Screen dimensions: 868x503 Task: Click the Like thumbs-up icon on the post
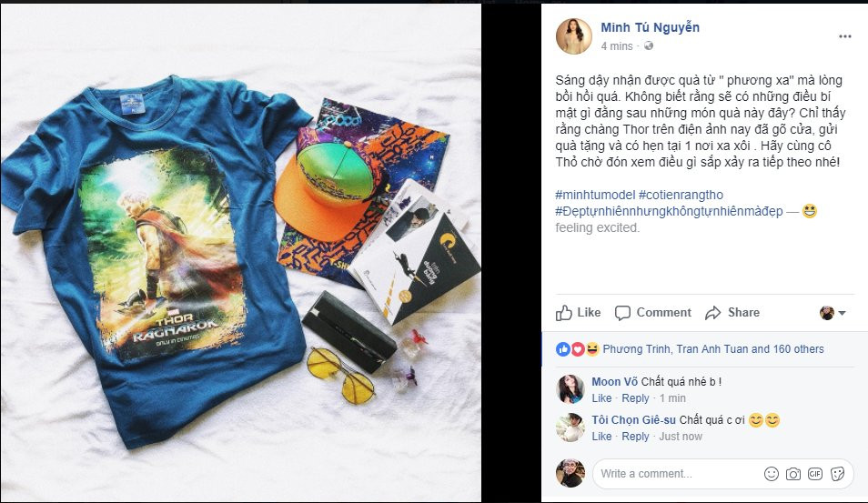[x=564, y=313]
